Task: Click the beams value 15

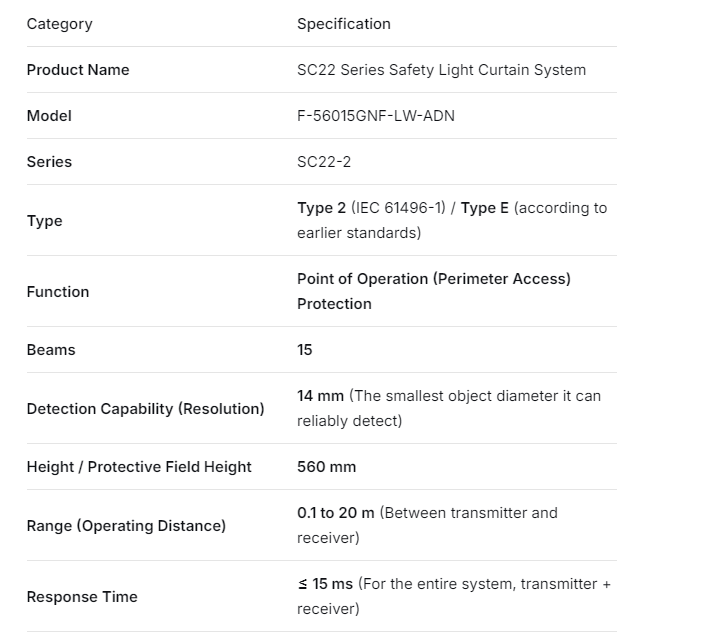Action: (305, 350)
